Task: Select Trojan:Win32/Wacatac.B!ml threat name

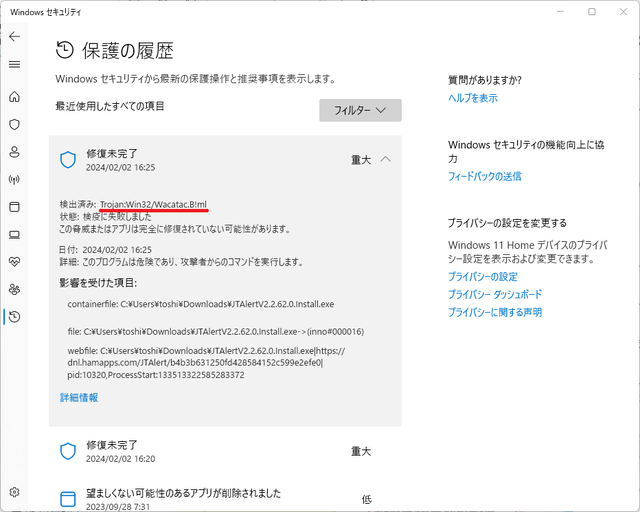Action: coord(153,204)
